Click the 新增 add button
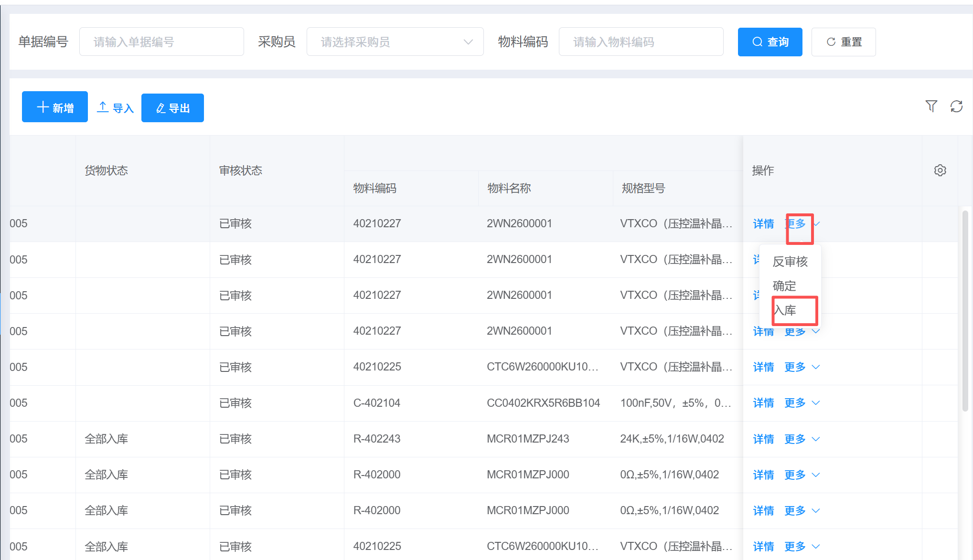Screen dimensions: 973x560 [x=55, y=107]
